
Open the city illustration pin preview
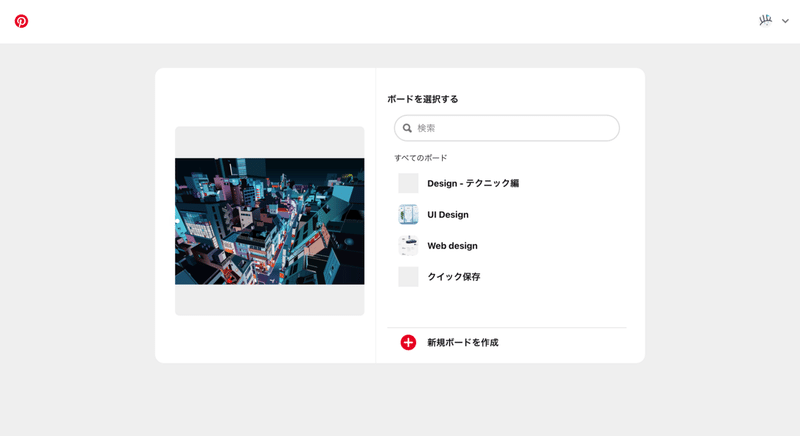coord(269,221)
